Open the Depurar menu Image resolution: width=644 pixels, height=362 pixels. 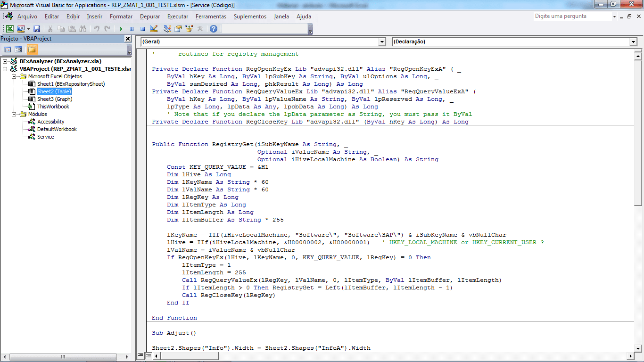tap(149, 16)
